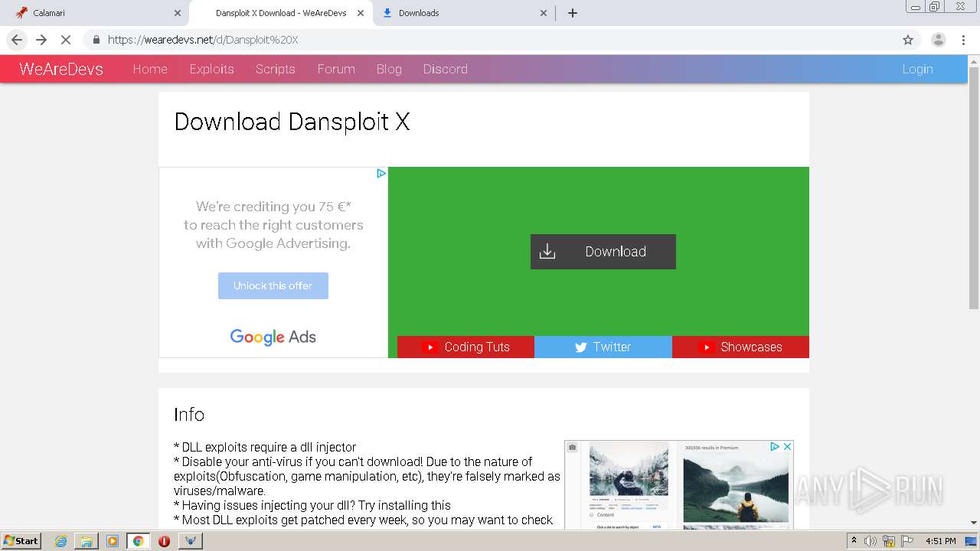The width and height of the screenshot is (980, 551).
Task: Select the Chrome taskbar icon
Action: coord(138,541)
